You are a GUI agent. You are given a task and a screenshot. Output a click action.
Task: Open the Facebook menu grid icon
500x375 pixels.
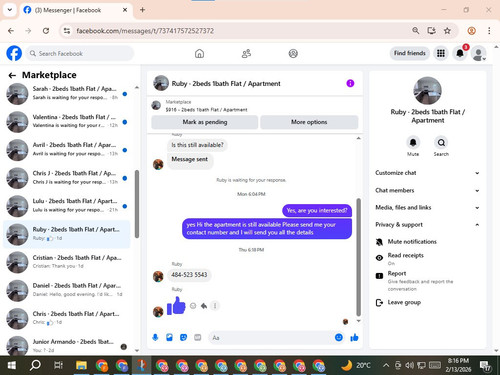(441, 53)
